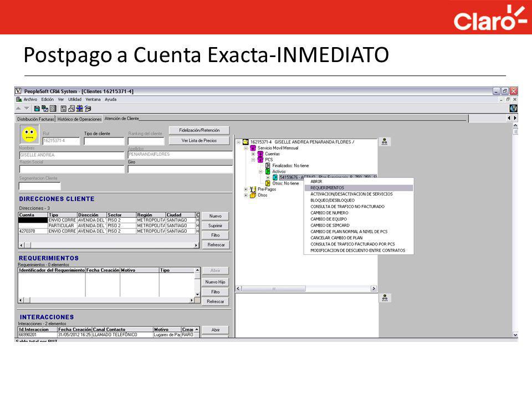Screen dimensions: 532x399
Task: Choose ABRIR from the context menu
Action: [x=359, y=182]
